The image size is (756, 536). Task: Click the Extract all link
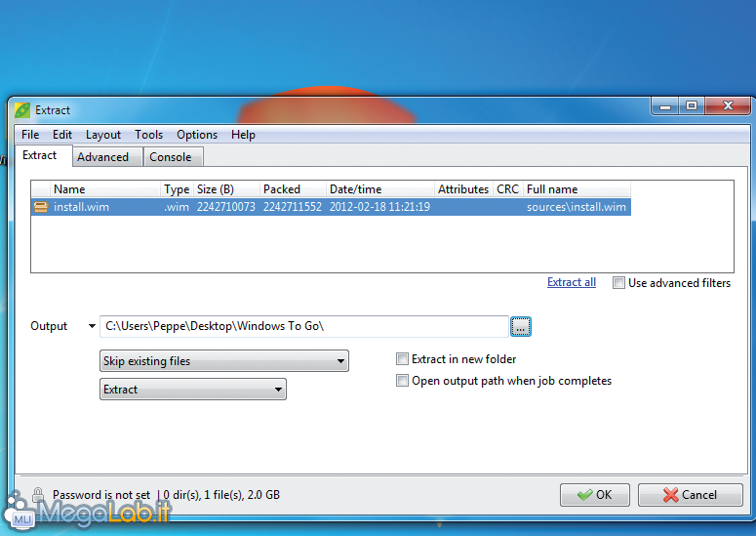(572, 282)
